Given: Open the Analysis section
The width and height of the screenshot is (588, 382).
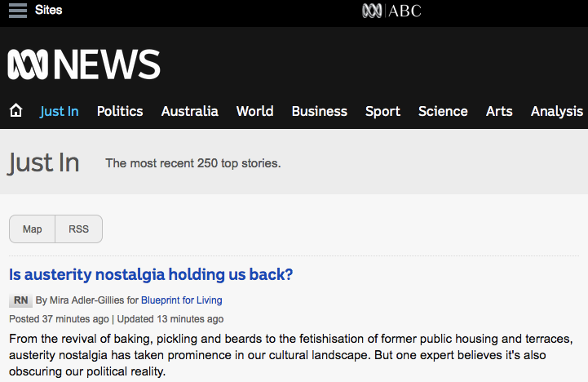Looking at the screenshot, I should tap(557, 112).
